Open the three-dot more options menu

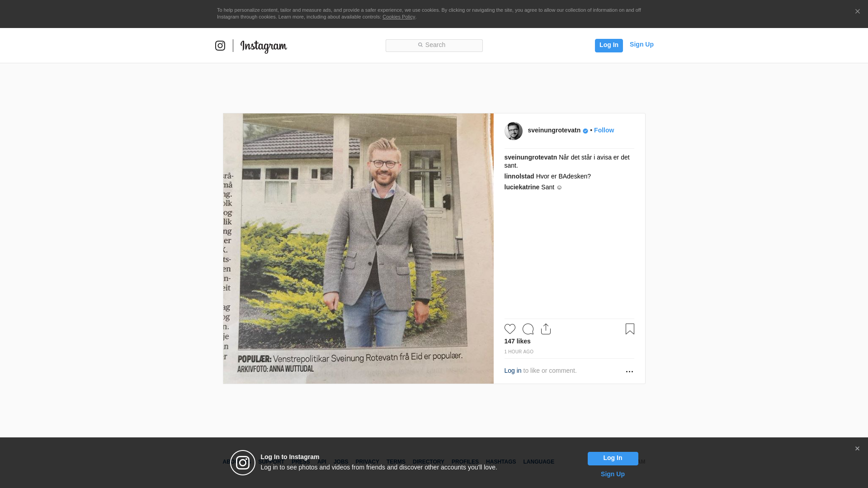629,371
